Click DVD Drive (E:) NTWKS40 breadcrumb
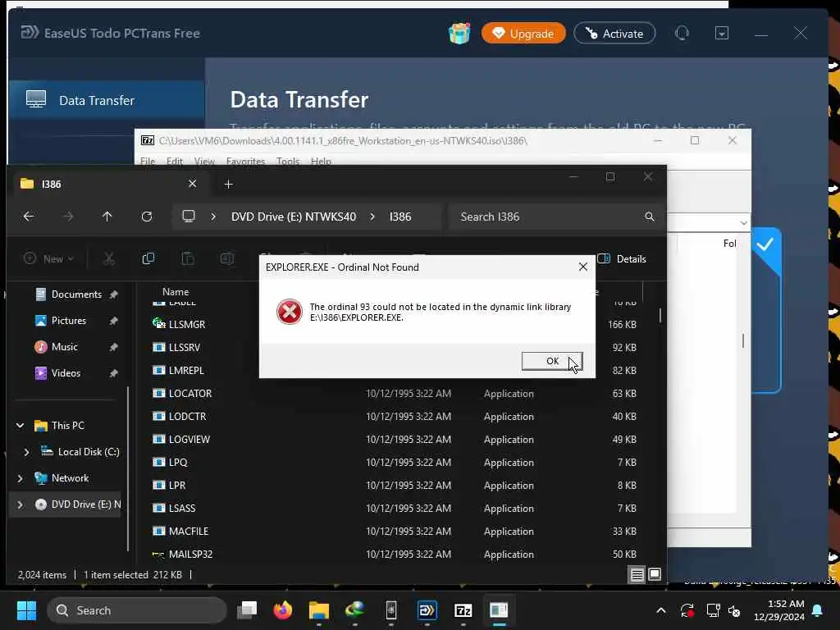Screen dimensions: 840x630 [294, 217]
